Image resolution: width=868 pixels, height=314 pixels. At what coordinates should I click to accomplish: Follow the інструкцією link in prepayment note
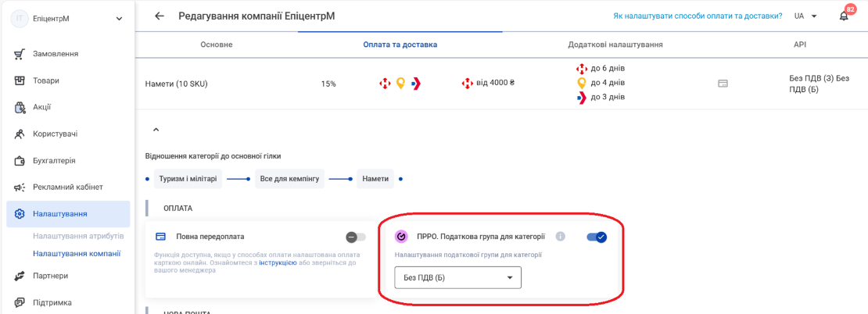point(278,262)
